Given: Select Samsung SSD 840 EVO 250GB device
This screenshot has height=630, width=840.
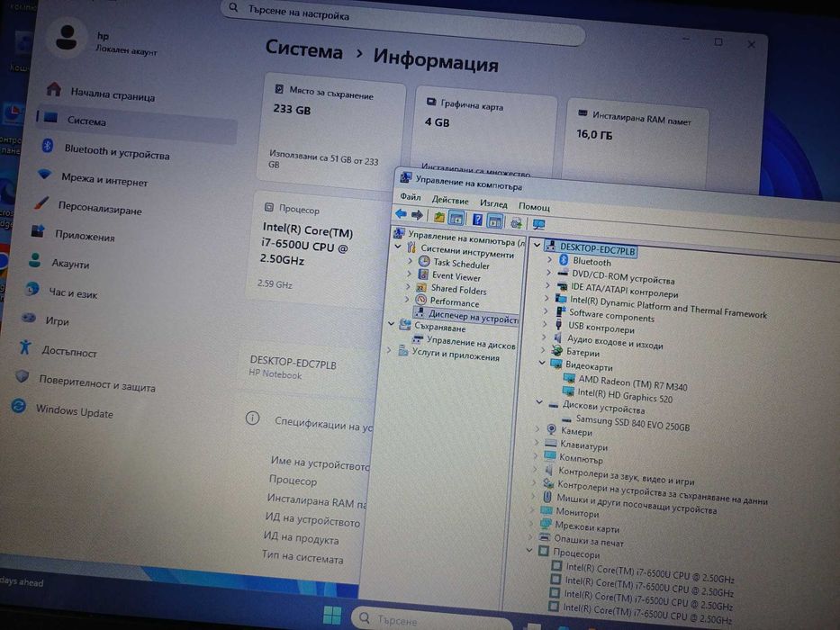Looking at the screenshot, I should coord(625,422).
